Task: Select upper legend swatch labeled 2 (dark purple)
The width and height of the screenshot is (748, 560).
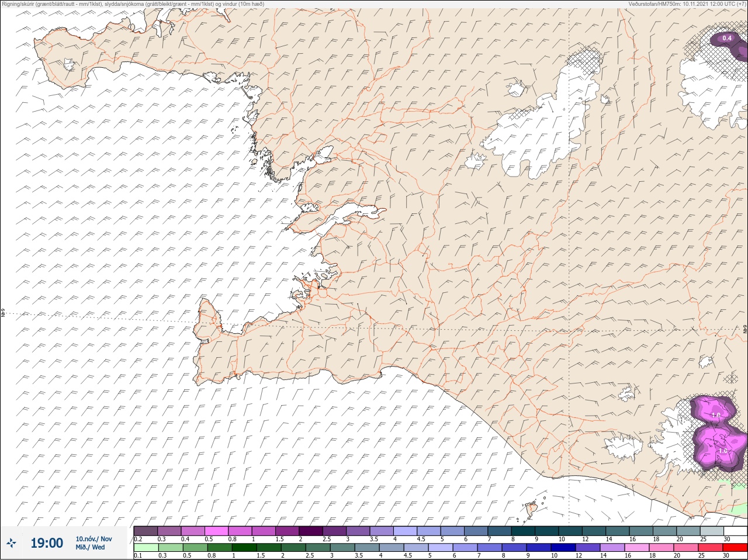Action: [x=311, y=531]
